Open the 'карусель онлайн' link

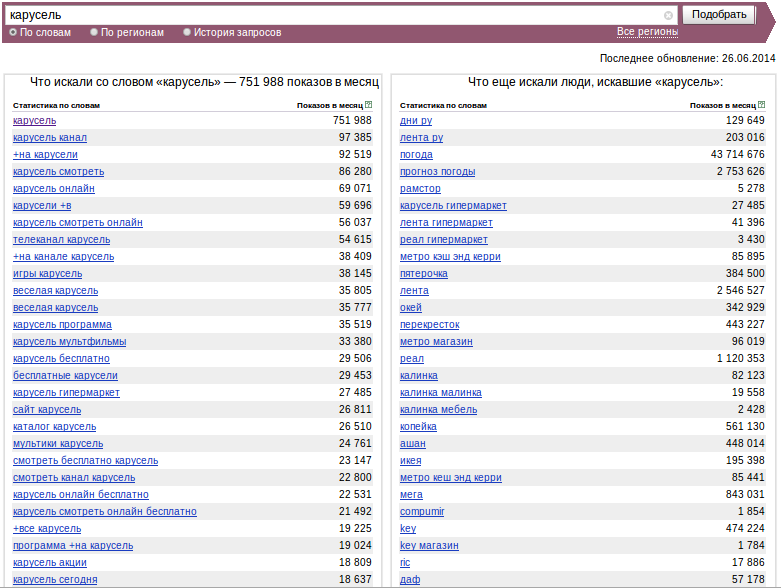pos(54,188)
